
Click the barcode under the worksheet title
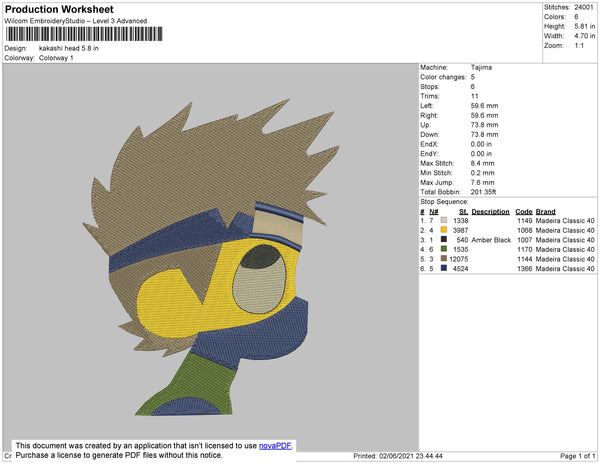click(x=83, y=33)
